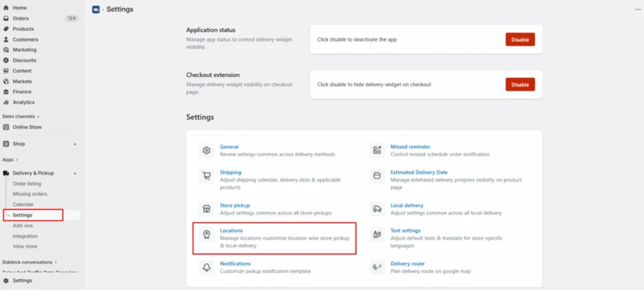Open the Online Store sales channel

click(27, 127)
